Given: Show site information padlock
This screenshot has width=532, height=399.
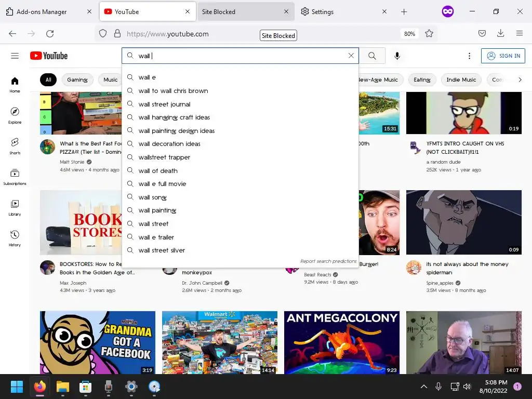Looking at the screenshot, I should pyautogui.click(x=117, y=34).
